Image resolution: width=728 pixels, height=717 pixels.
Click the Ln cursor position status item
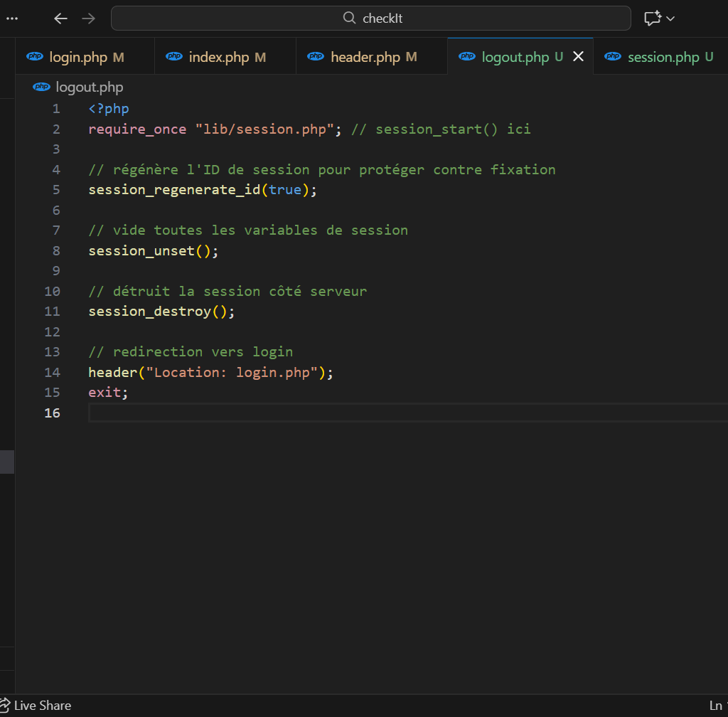715,706
